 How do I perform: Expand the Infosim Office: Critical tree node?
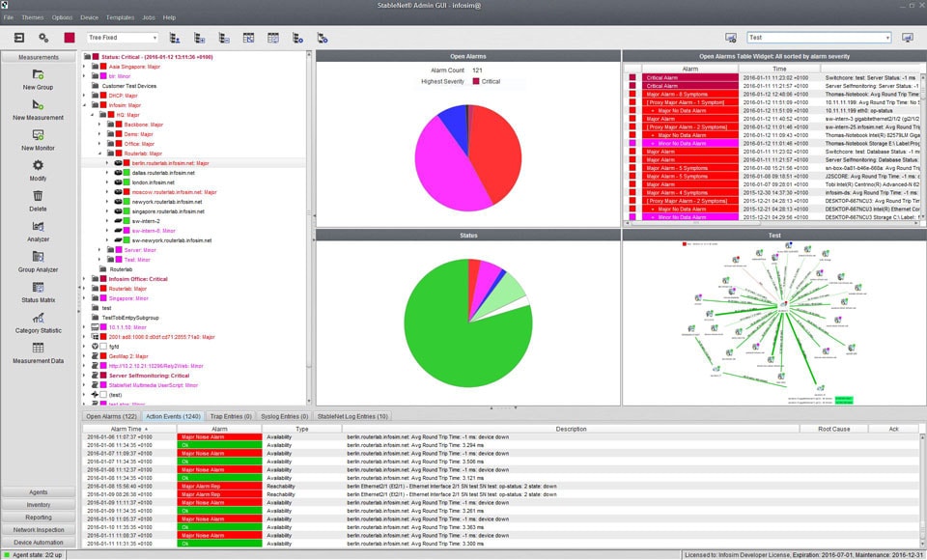click(84, 279)
